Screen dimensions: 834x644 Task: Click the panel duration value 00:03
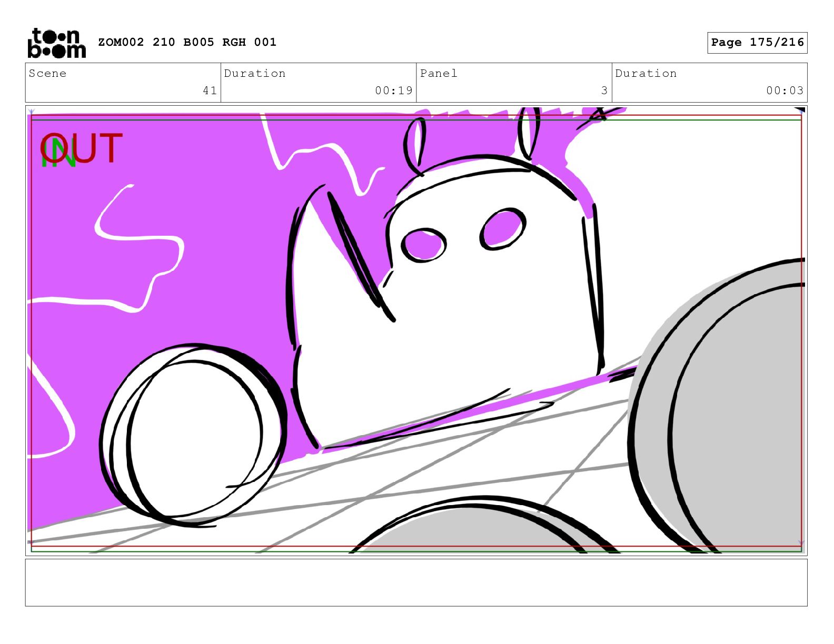tap(785, 90)
